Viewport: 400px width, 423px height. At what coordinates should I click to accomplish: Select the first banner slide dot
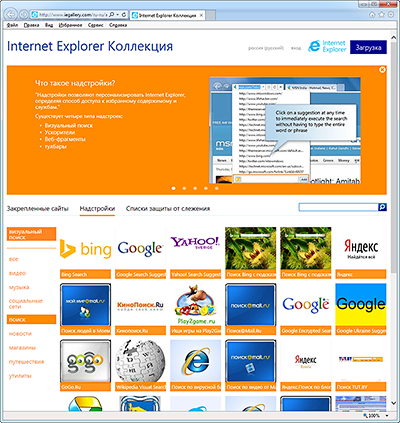click(173, 188)
